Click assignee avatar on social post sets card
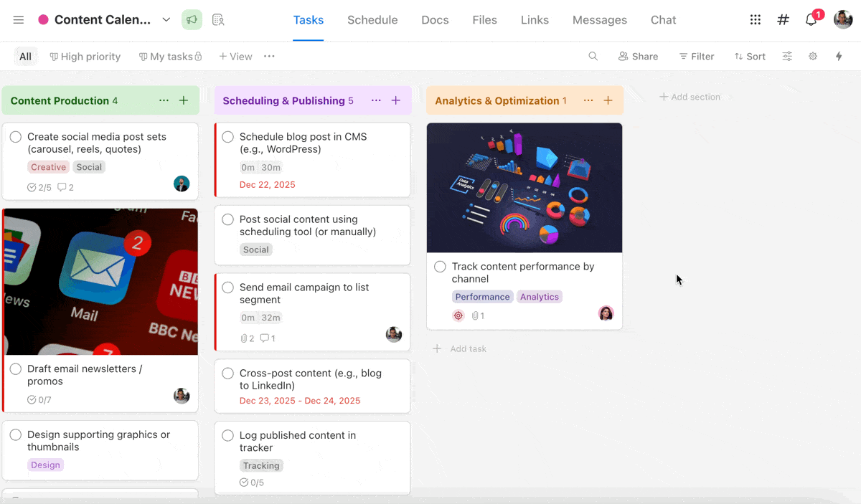Viewport: 861px width, 504px height. click(x=182, y=184)
